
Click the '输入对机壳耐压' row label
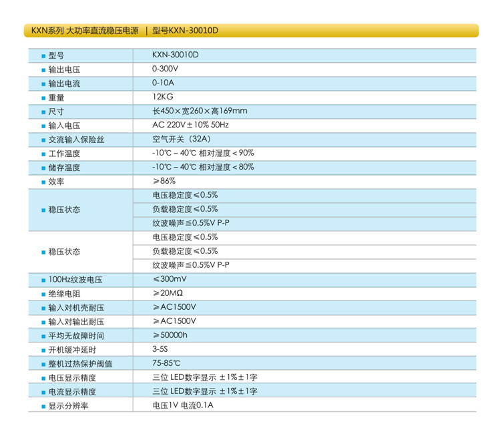[76, 308]
